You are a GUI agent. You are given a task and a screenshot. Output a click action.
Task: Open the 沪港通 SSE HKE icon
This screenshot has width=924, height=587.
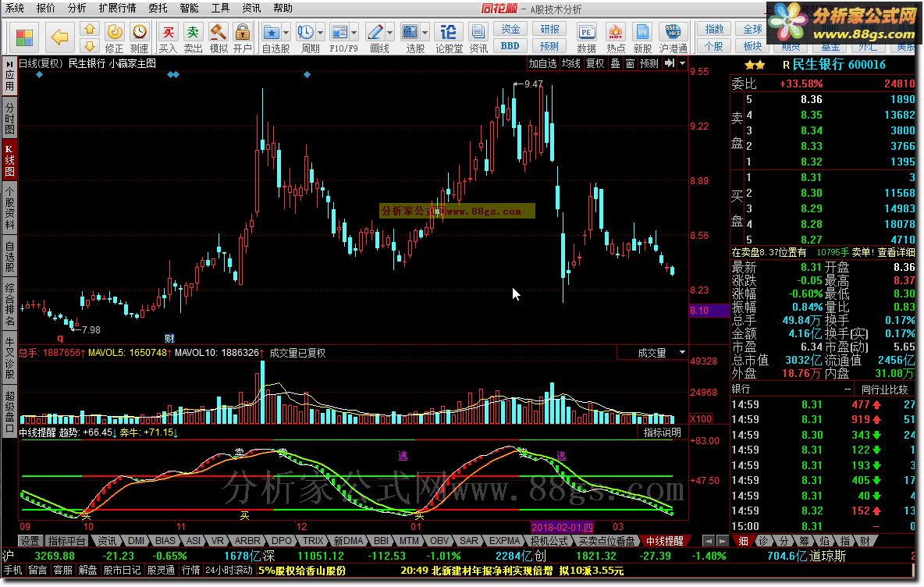click(673, 32)
